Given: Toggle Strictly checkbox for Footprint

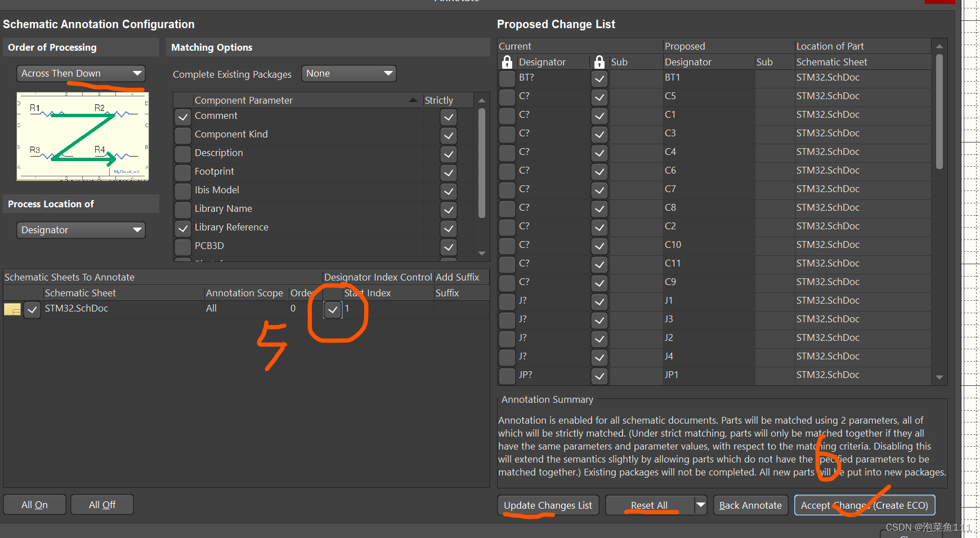Looking at the screenshot, I should coord(449,173).
